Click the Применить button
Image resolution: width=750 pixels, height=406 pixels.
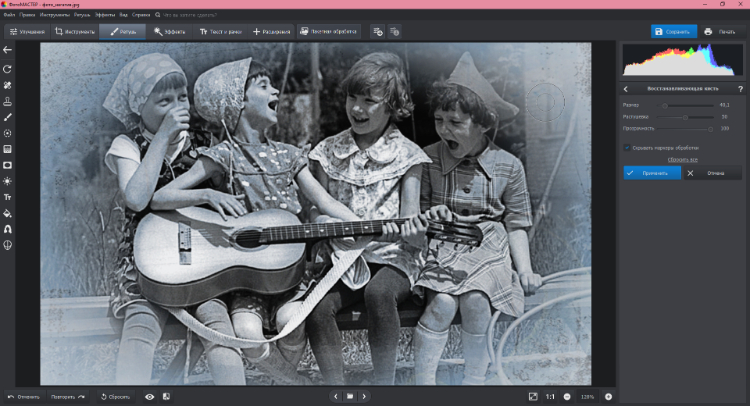point(651,172)
